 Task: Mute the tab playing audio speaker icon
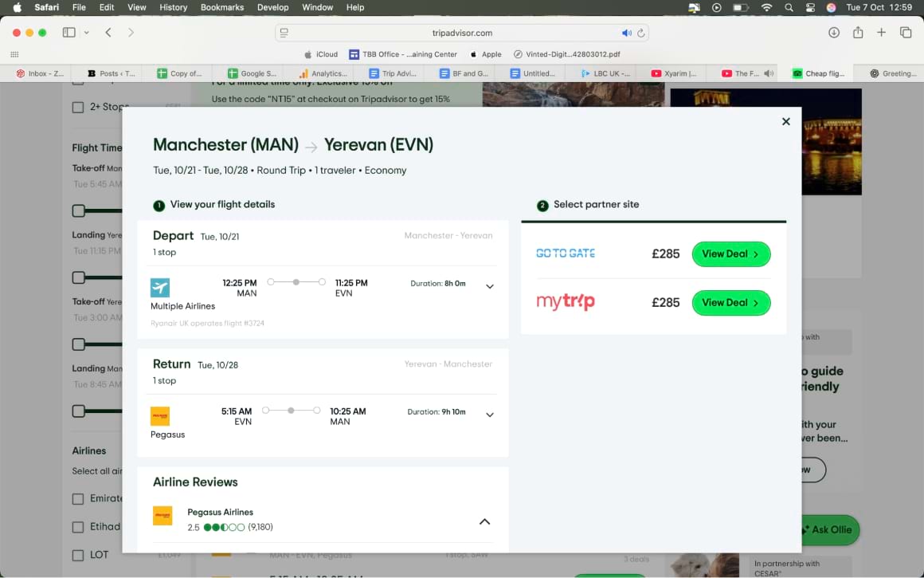pos(769,73)
